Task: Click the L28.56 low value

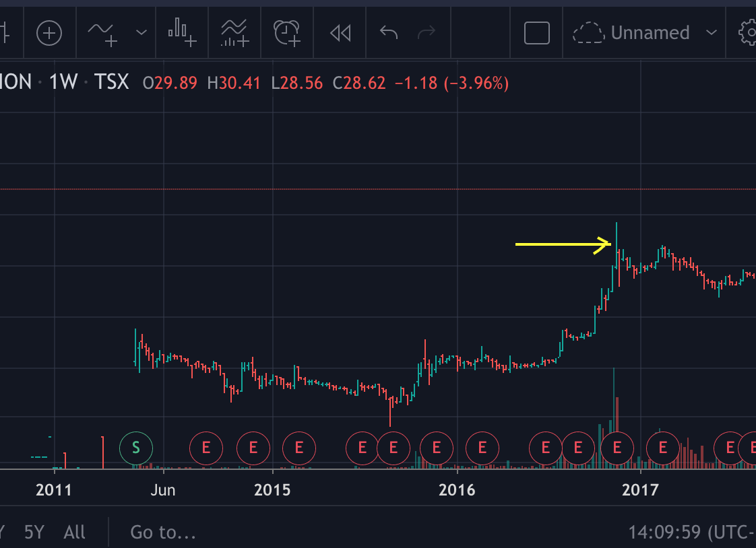Action: [297, 83]
